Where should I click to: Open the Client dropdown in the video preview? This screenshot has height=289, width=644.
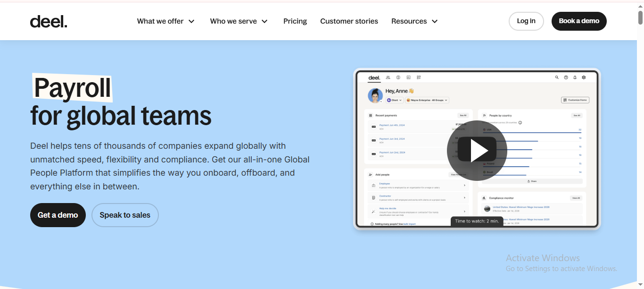click(x=395, y=100)
